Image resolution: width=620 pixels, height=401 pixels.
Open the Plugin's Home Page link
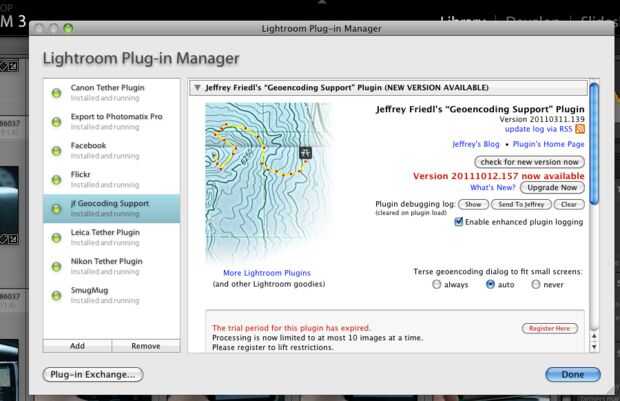(548, 144)
